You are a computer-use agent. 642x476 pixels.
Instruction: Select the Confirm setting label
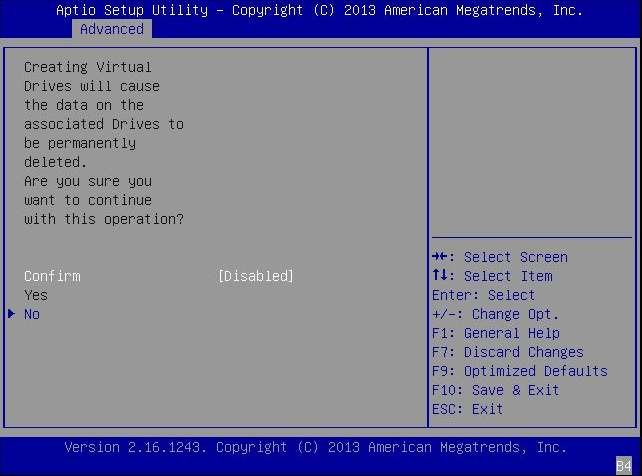[x=52, y=276]
